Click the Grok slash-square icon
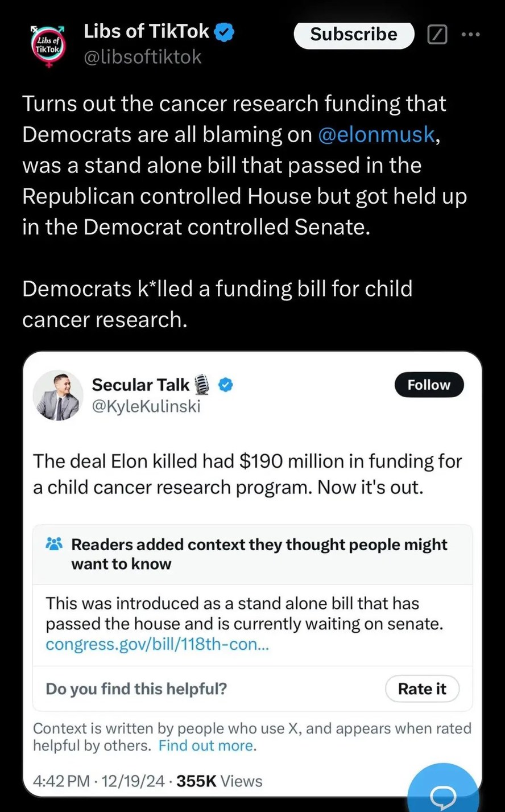The image size is (505, 812). coord(437,35)
